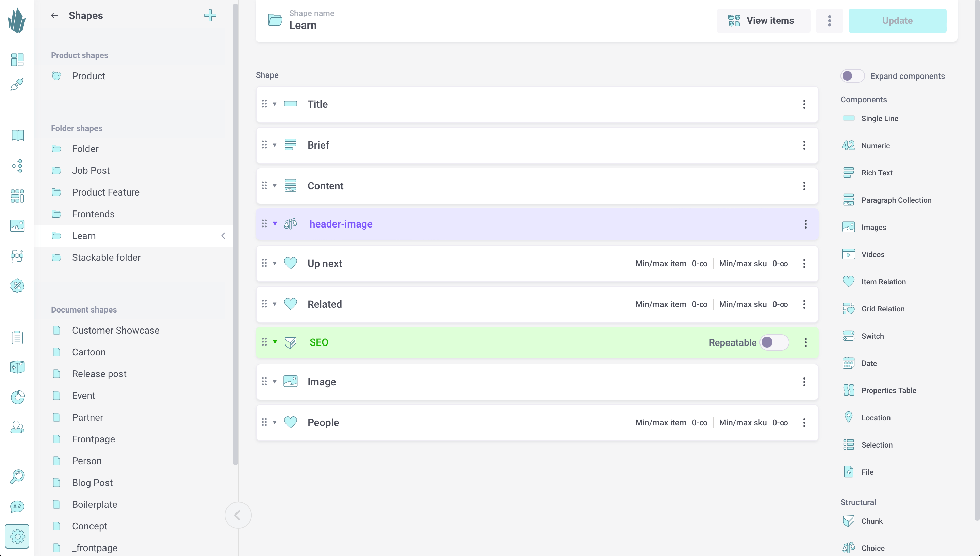Click the View items button
The height and width of the screenshot is (556, 980).
(763, 21)
